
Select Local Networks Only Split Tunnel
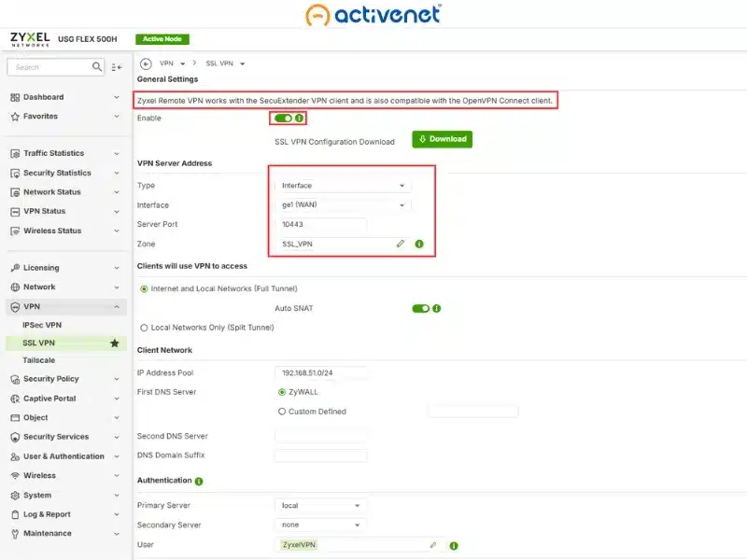(144, 328)
